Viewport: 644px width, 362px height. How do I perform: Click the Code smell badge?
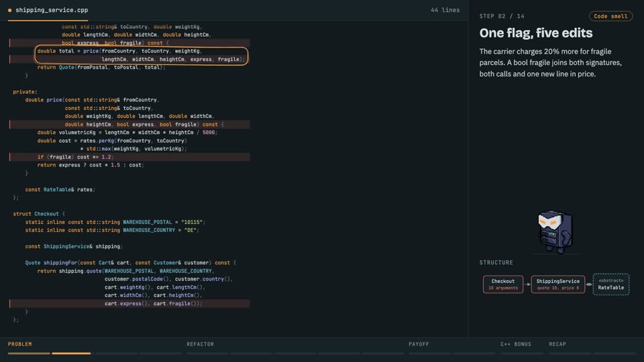(x=610, y=16)
